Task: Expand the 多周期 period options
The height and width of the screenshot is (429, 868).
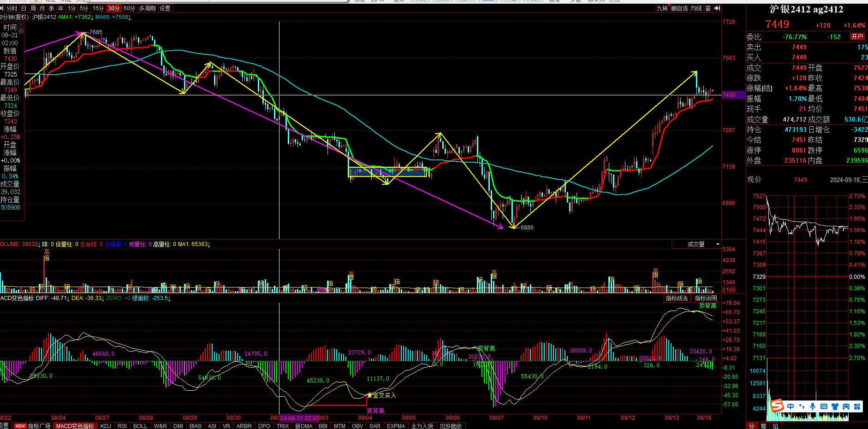Action: 147,8
